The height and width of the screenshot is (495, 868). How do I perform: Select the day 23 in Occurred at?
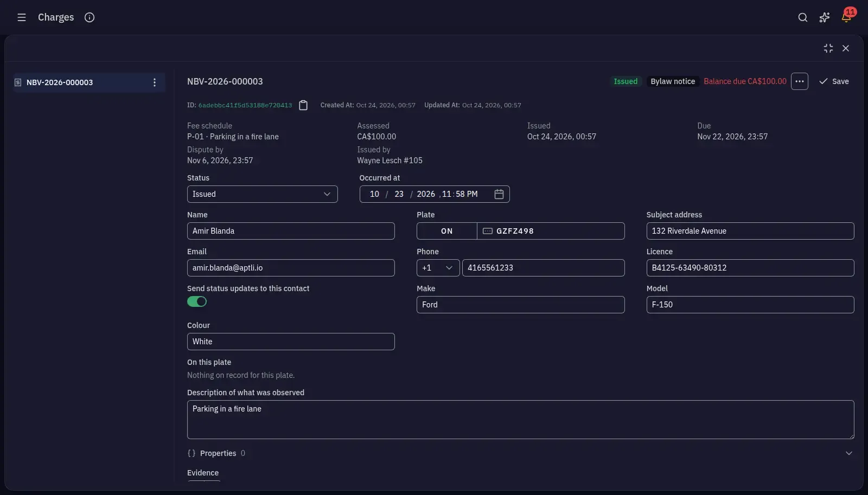[399, 194]
